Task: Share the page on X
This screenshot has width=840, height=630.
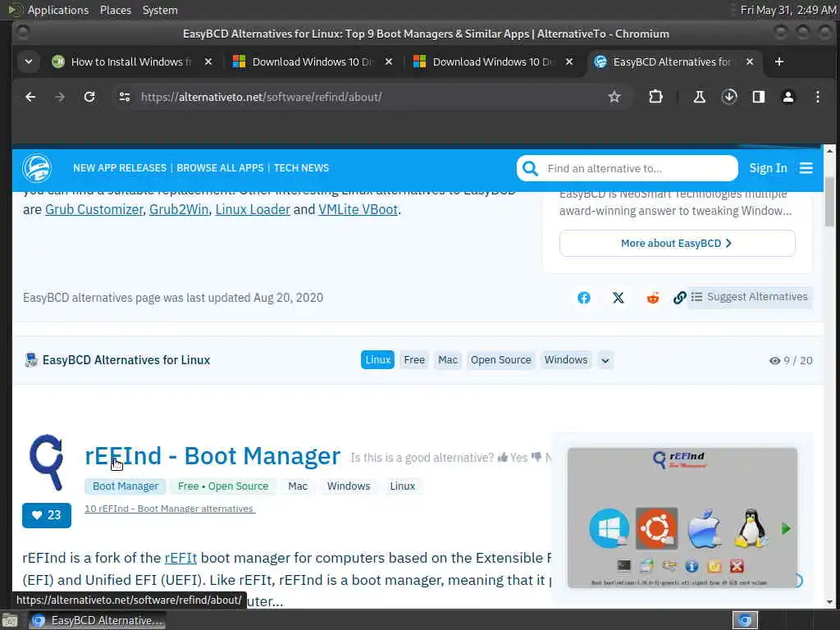Action: (x=619, y=298)
